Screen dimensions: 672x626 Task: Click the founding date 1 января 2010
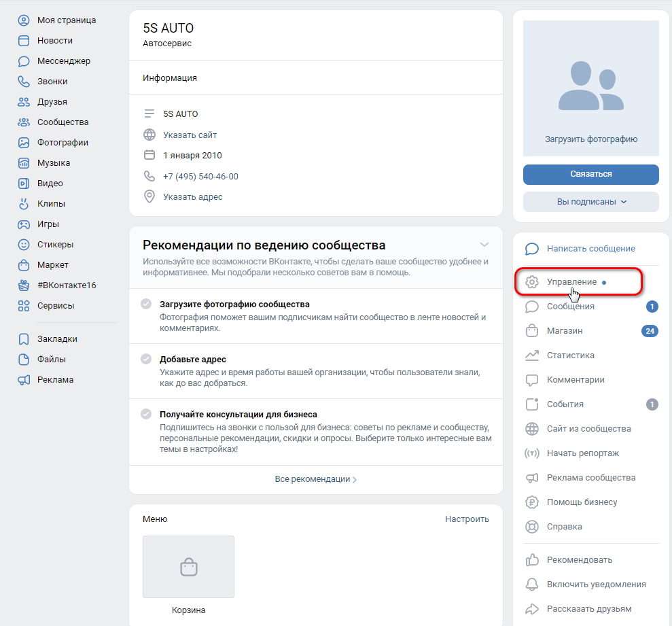(192, 156)
